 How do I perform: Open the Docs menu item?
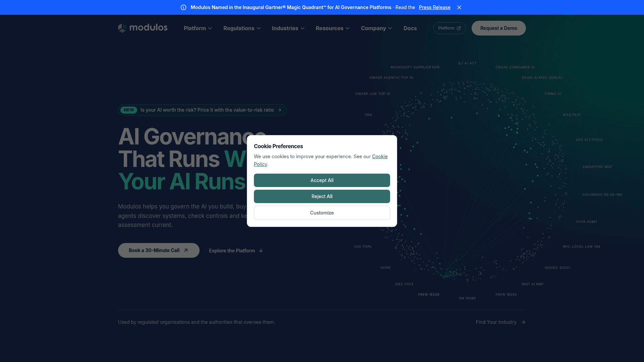pyautogui.click(x=410, y=28)
